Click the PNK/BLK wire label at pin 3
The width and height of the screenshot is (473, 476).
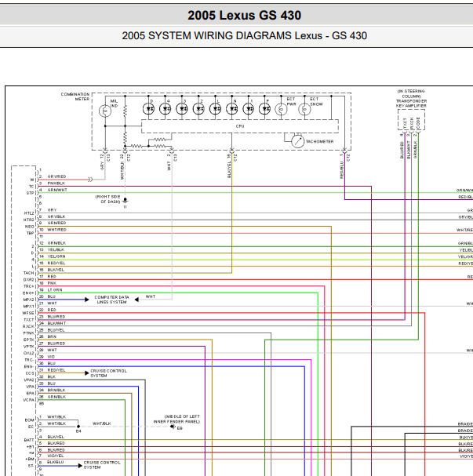56,183
